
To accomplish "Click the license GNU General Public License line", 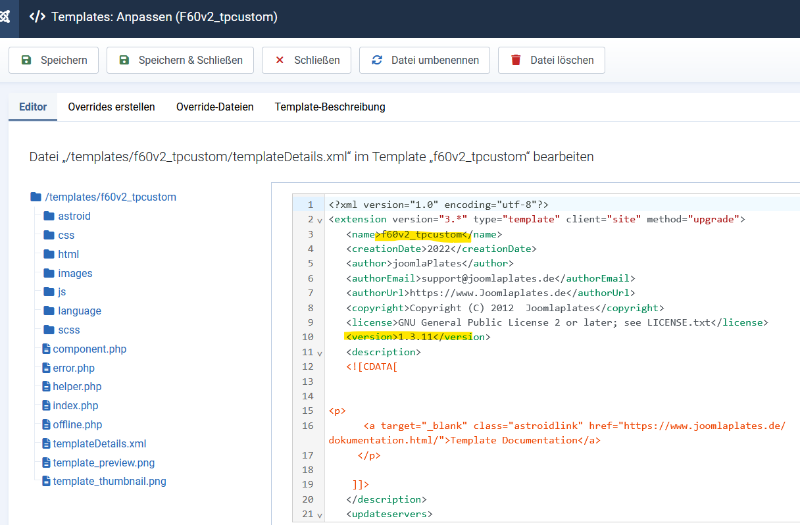I will tap(557, 322).
